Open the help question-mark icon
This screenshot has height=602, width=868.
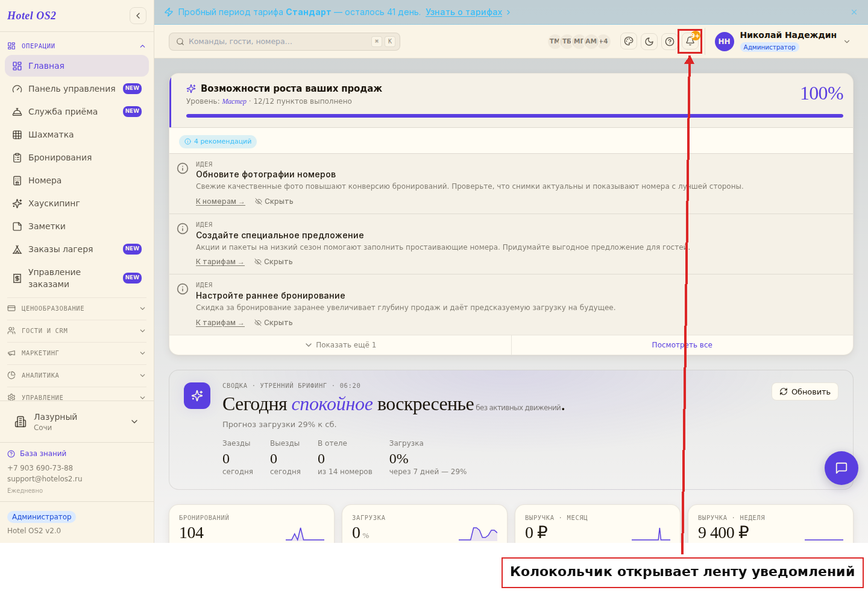click(670, 41)
